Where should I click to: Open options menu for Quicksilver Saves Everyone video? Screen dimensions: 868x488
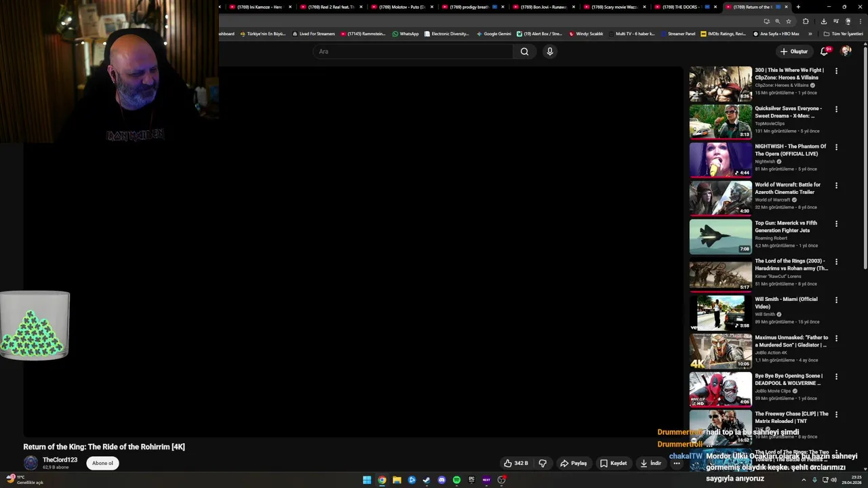836,109
